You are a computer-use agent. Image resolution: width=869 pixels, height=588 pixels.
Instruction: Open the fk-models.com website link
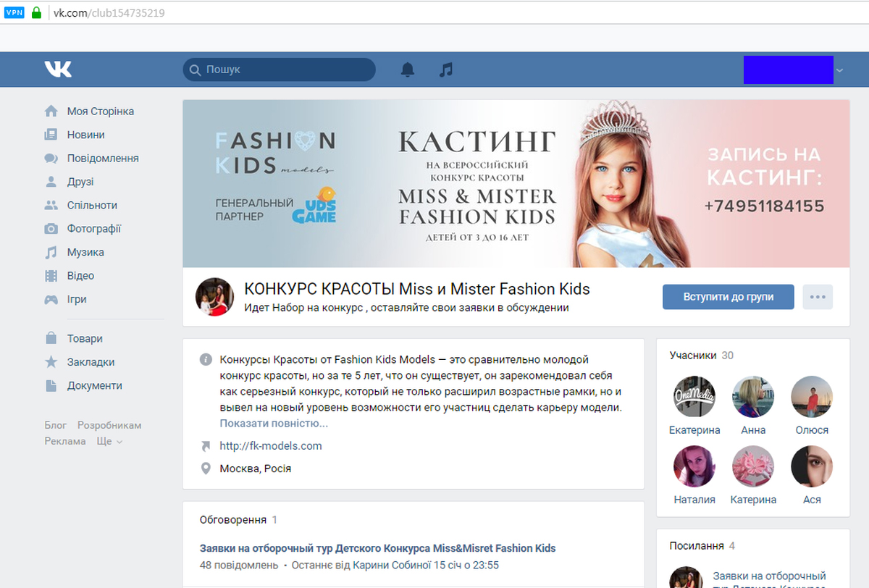click(271, 446)
